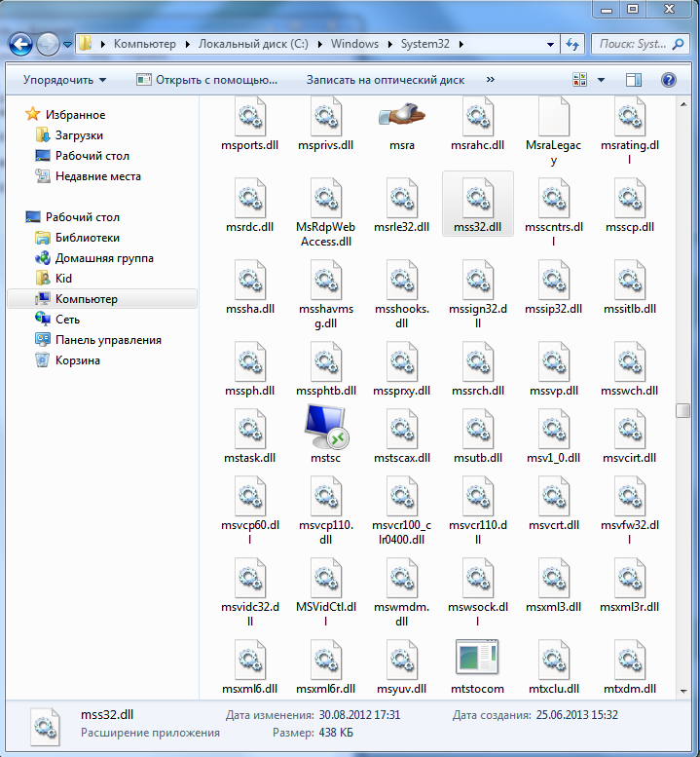The image size is (700, 757).
Task: Select the msvcp110.dll file
Action: point(325,511)
